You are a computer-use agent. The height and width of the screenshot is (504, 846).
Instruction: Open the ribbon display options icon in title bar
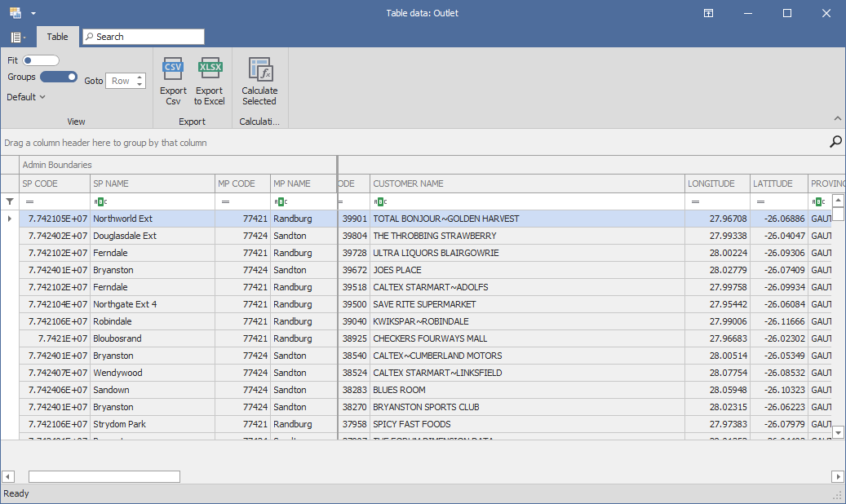[x=709, y=13]
